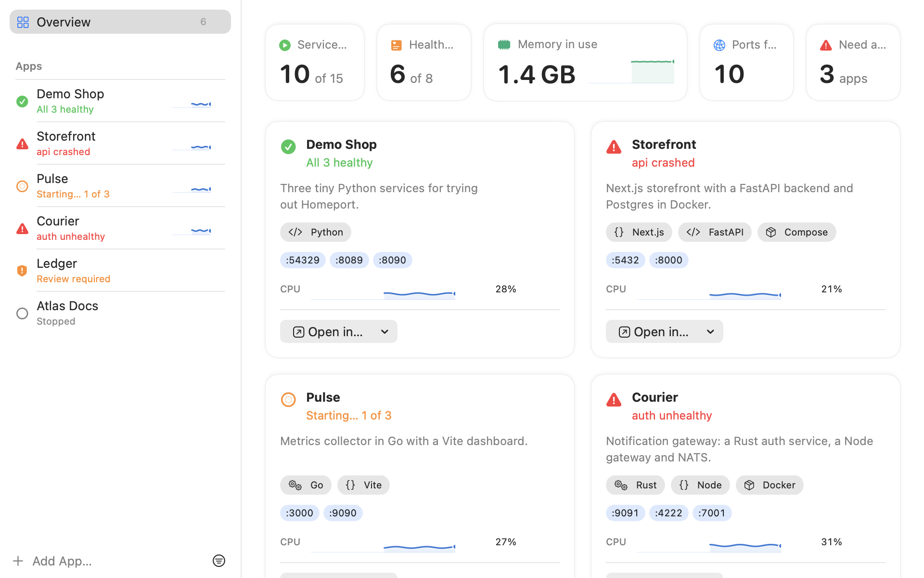This screenshot has width=924, height=578.
Task: Open port :5432 on the Storefront card
Action: click(626, 260)
